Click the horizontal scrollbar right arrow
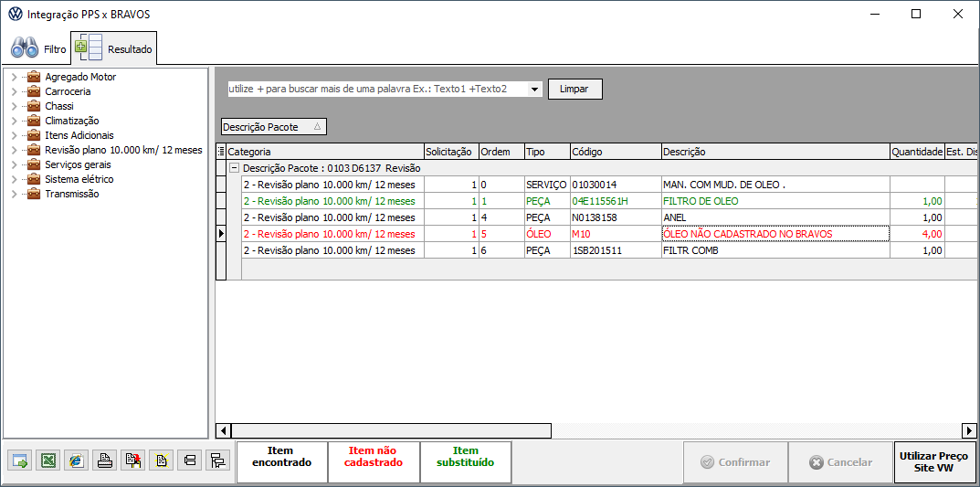Viewport: 980px width, 487px height. coord(969,430)
